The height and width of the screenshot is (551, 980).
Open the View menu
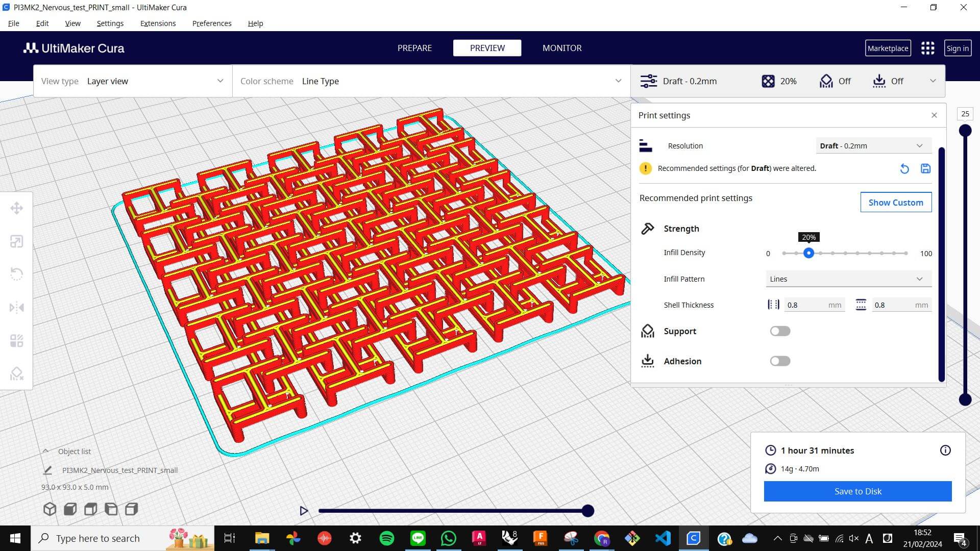(x=72, y=23)
